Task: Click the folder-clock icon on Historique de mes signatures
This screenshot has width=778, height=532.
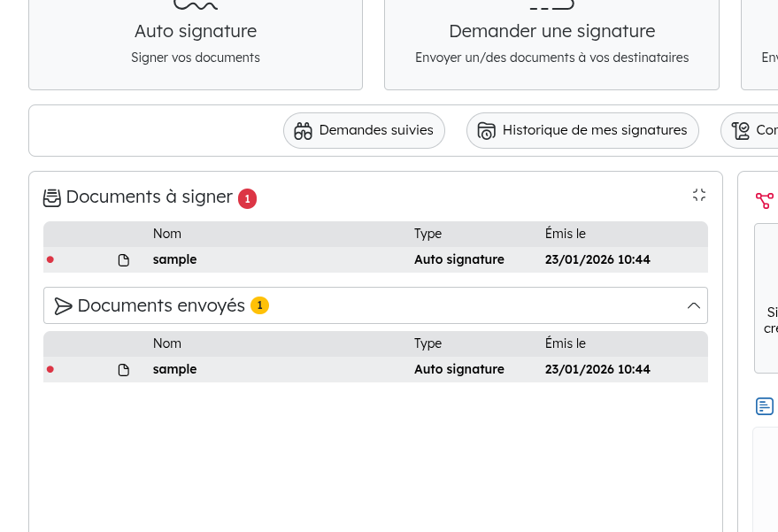Action: pyautogui.click(x=487, y=131)
